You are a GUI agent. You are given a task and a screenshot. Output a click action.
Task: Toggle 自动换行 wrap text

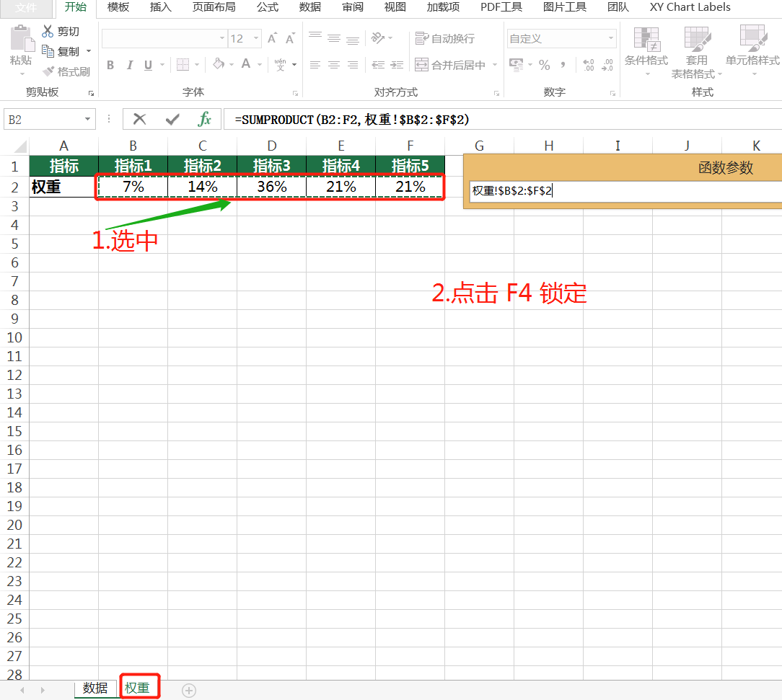pyautogui.click(x=445, y=38)
